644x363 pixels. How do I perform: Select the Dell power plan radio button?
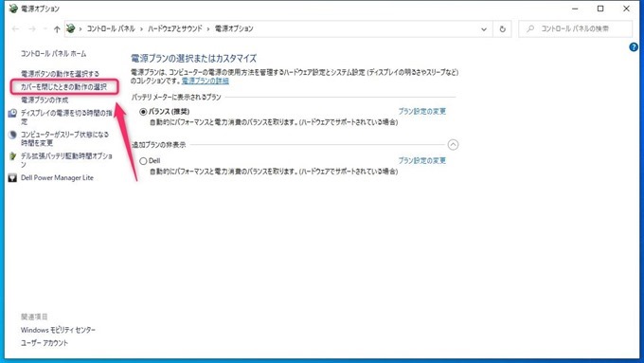click(x=143, y=161)
